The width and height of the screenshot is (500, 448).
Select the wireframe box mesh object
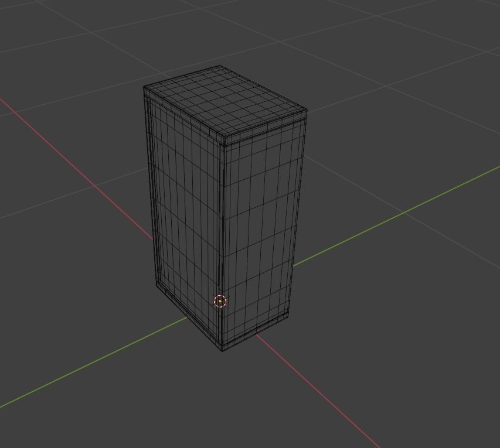click(225, 208)
